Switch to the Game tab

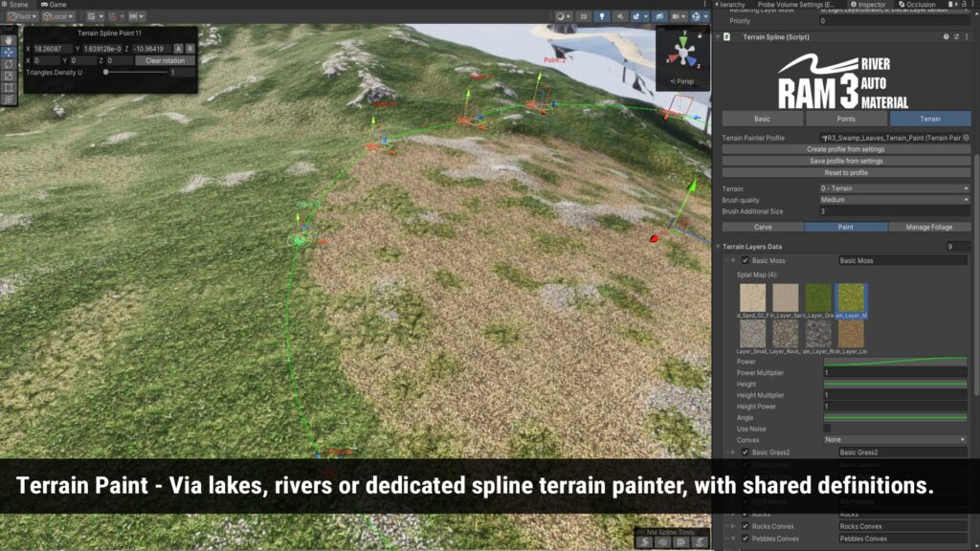point(54,5)
